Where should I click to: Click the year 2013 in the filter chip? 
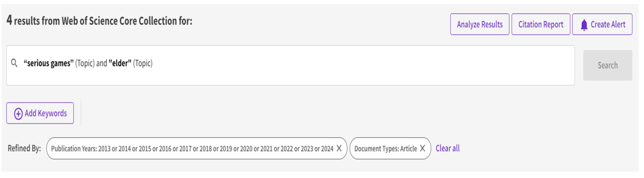pyautogui.click(x=104, y=149)
